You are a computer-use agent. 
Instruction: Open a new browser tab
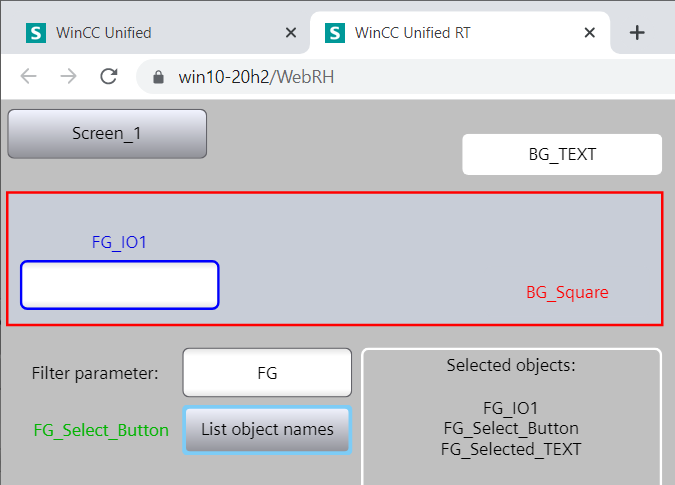(637, 33)
